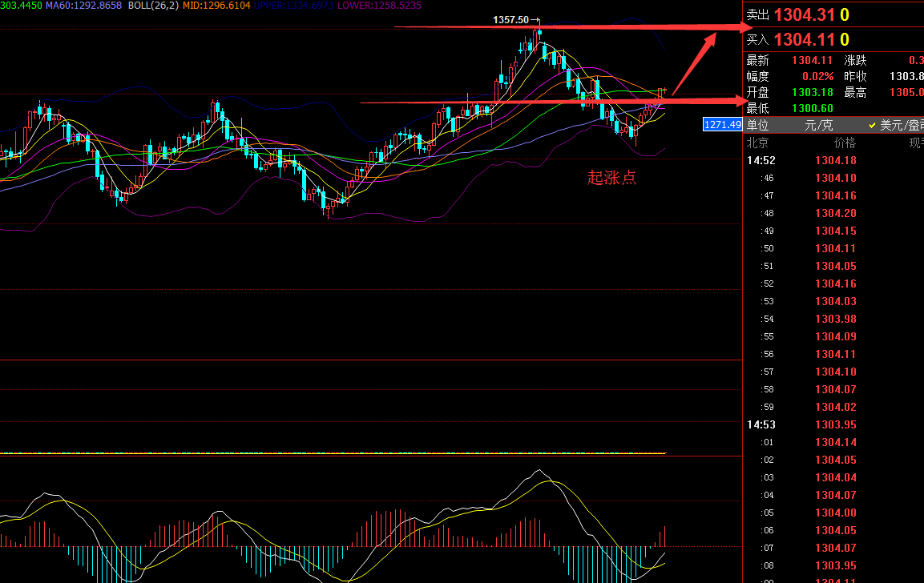Screen dimensions: 924x583
Task: Click the 北京 time column header
Action: click(758, 143)
